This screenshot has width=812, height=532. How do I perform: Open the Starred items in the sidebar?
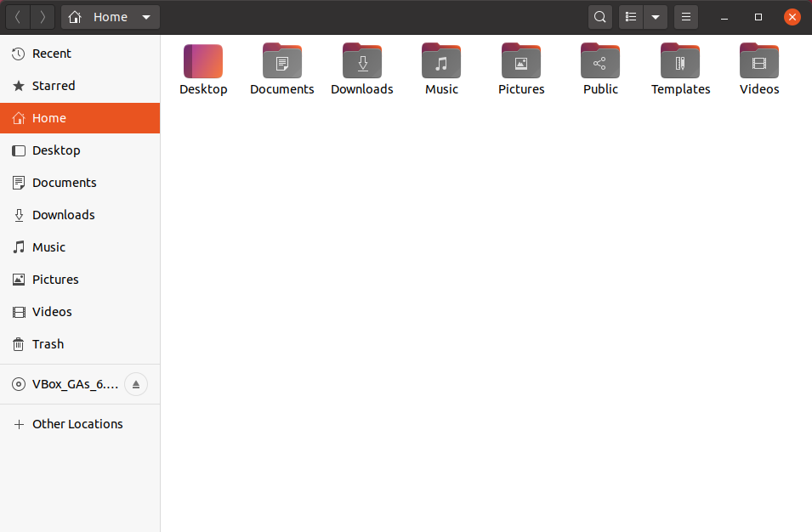pos(53,86)
